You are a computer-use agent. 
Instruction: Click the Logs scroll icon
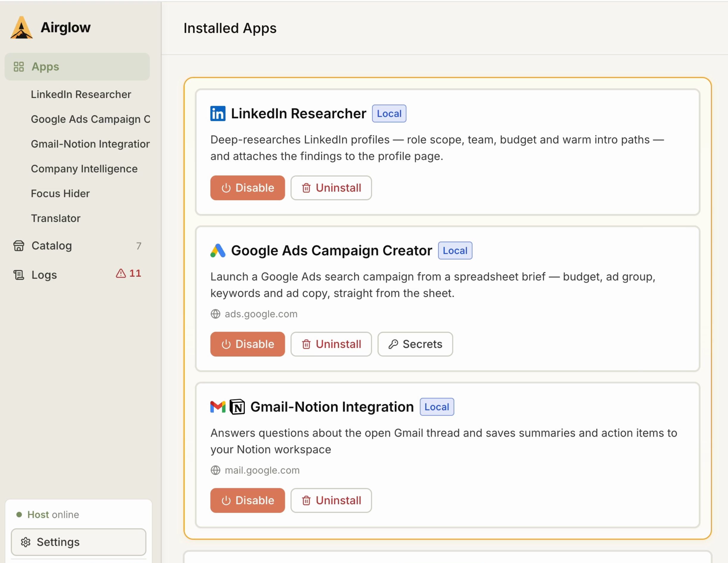click(19, 275)
